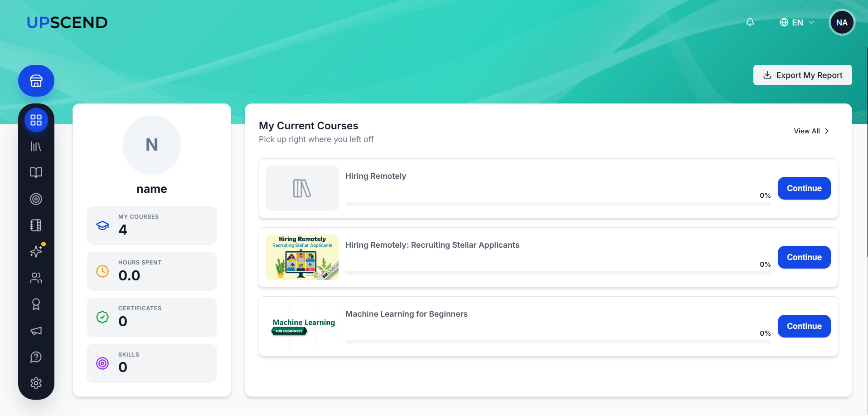Click Machine Learning for Beginners progress bar
This screenshot has height=416, width=868.
(558, 342)
